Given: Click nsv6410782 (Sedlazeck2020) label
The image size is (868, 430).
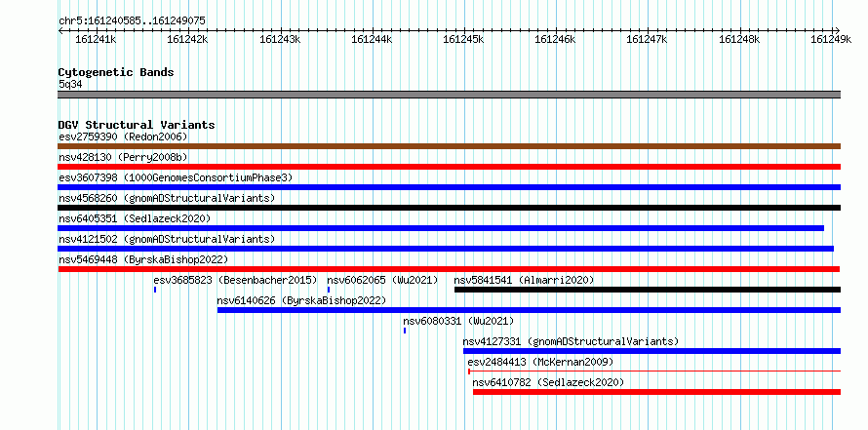Looking at the screenshot, I should [x=548, y=382].
